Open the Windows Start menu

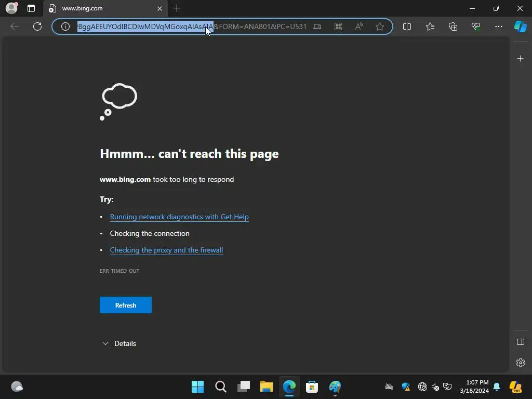click(197, 387)
